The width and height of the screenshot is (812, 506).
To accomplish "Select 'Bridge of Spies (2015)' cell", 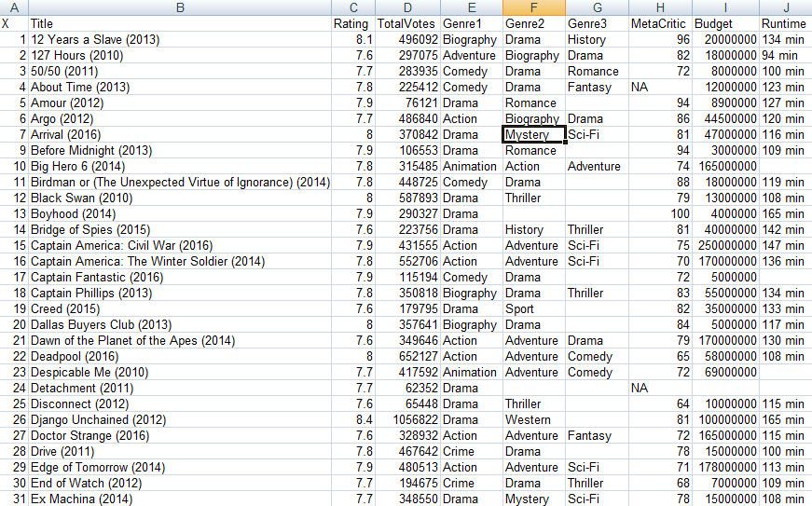I will 180,230.
